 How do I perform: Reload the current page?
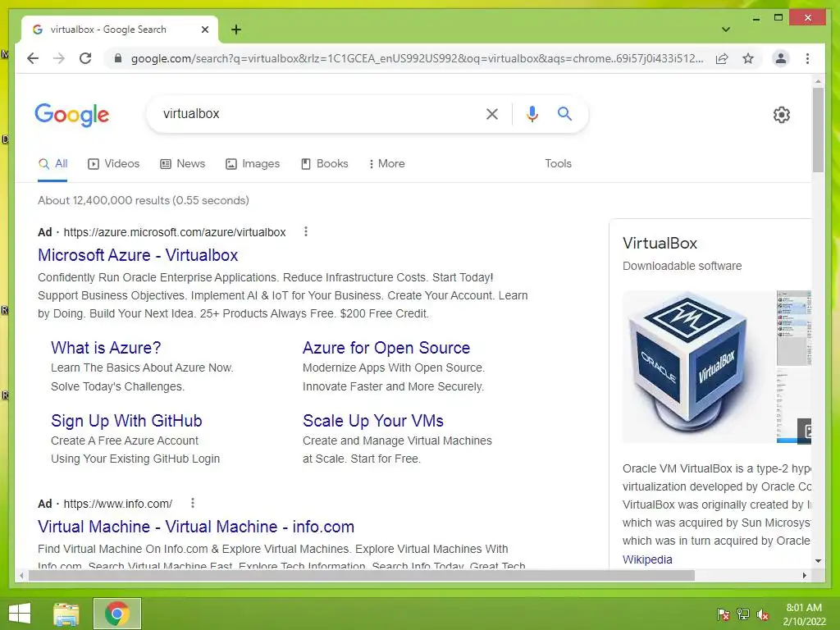click(85, 58)
